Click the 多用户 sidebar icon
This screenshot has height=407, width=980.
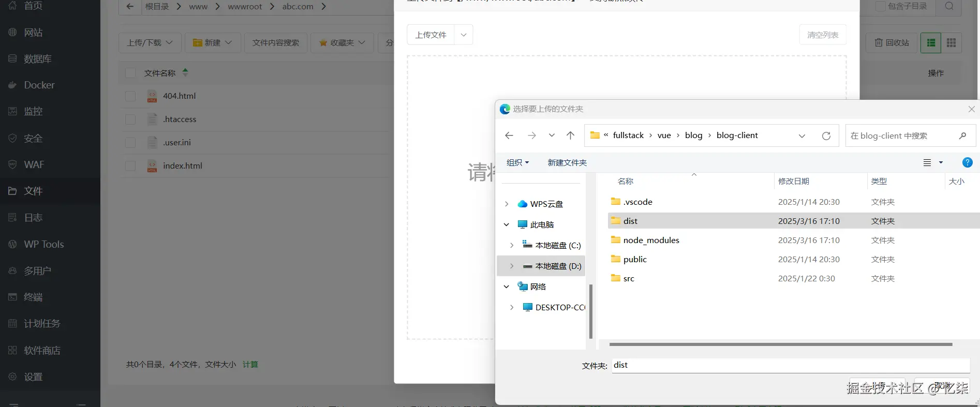click(x=12, y=270)
